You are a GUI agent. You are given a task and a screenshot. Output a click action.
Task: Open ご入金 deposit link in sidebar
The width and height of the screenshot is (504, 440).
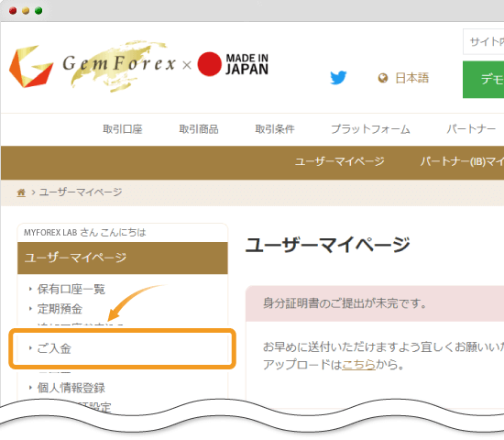(54, 348)
